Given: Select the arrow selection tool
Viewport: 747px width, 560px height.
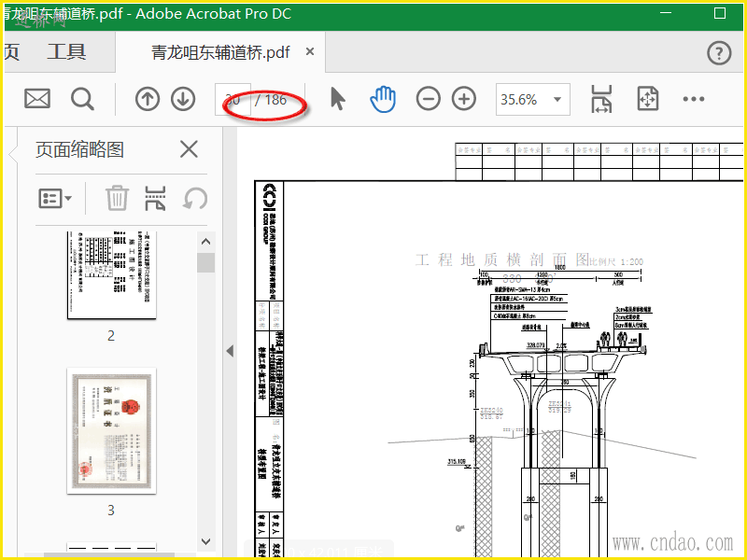Looking at the screenshot, I should point(337,99).
